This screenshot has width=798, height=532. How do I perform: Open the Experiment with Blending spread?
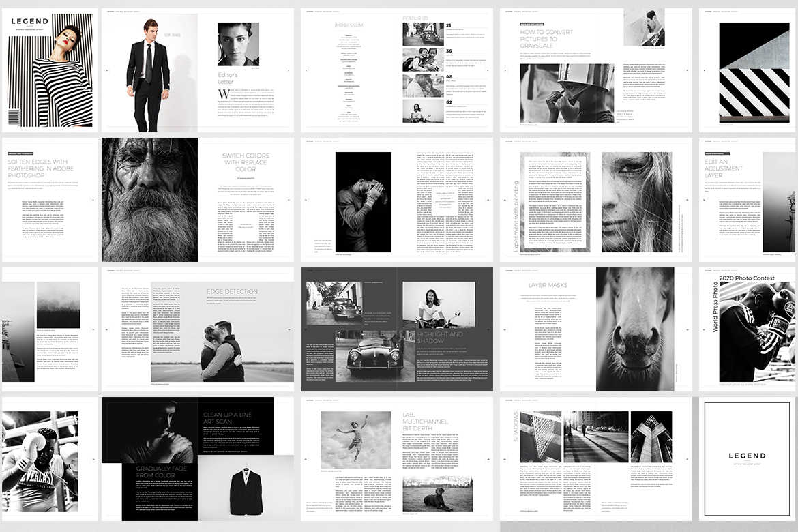[595, 200]
